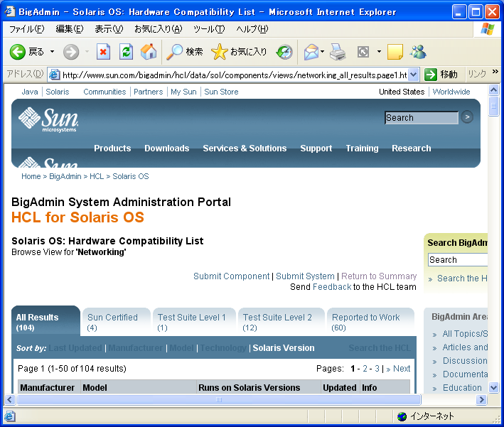Click the vertical scrollbar down arrow

pos(493,387)
